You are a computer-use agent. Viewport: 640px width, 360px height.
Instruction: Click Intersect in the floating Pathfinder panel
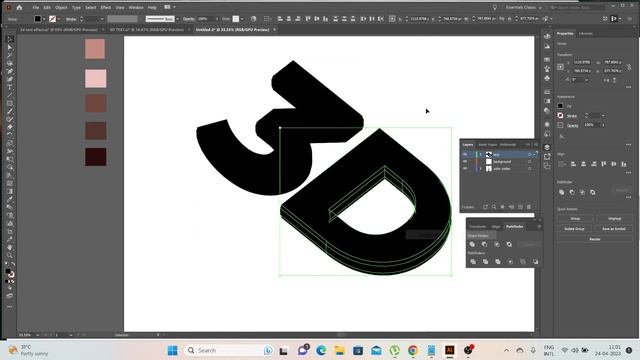pyautogui.click(x=497, y=244)
